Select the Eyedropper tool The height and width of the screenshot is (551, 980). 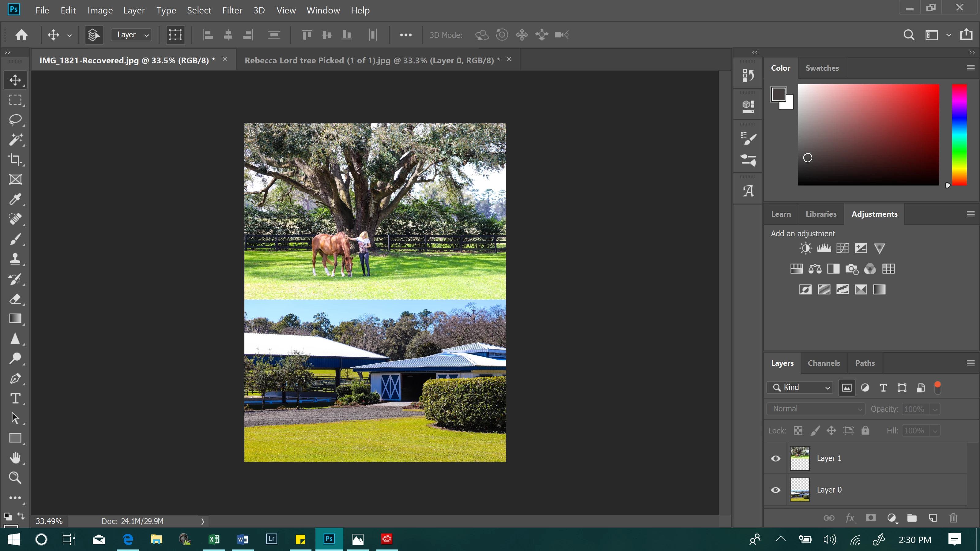point(15,199)
